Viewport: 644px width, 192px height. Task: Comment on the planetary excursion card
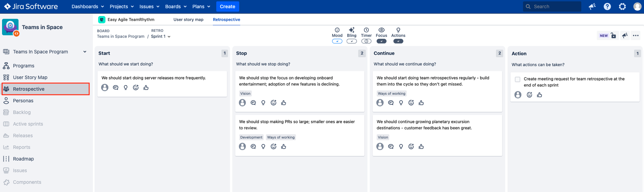click(391, 146)
